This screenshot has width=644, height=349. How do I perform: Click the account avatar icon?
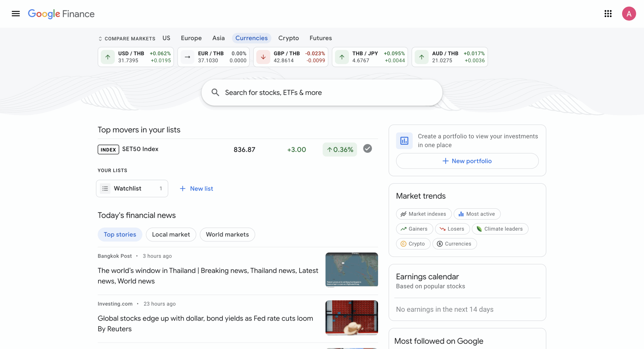629,14
